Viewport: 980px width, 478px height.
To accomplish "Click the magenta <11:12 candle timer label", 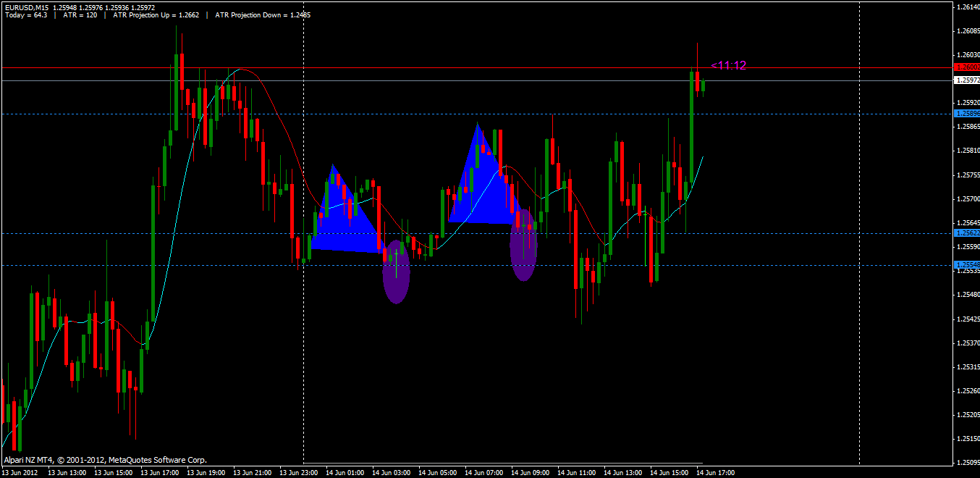I will tap(728, 65).
